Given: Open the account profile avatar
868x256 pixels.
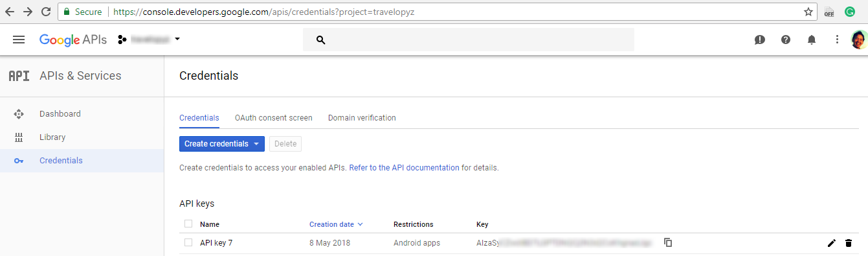Looking at the screenshot, I should [x=858, y=40].
